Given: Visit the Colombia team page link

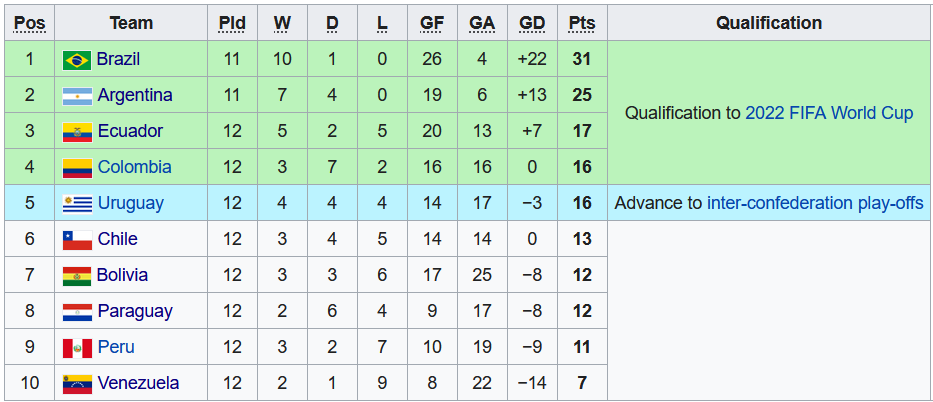Looking at the screenshot, I should coord(134,167).
